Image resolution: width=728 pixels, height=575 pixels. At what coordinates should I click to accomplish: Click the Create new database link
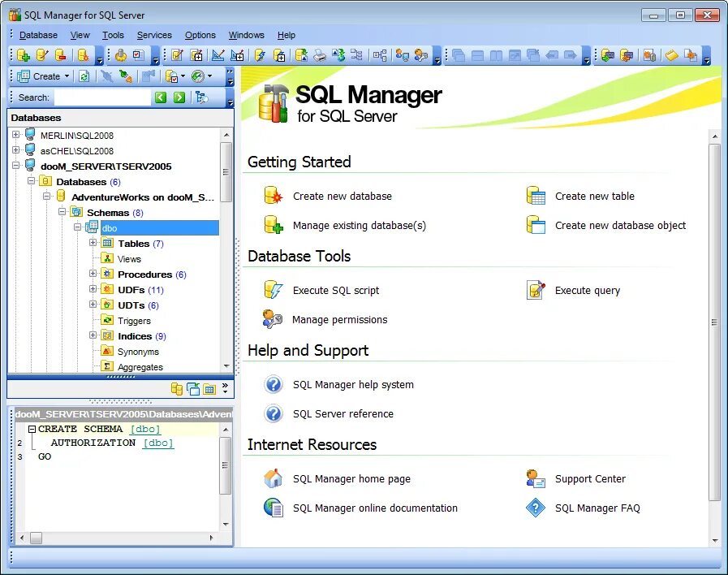pos(342,196)
